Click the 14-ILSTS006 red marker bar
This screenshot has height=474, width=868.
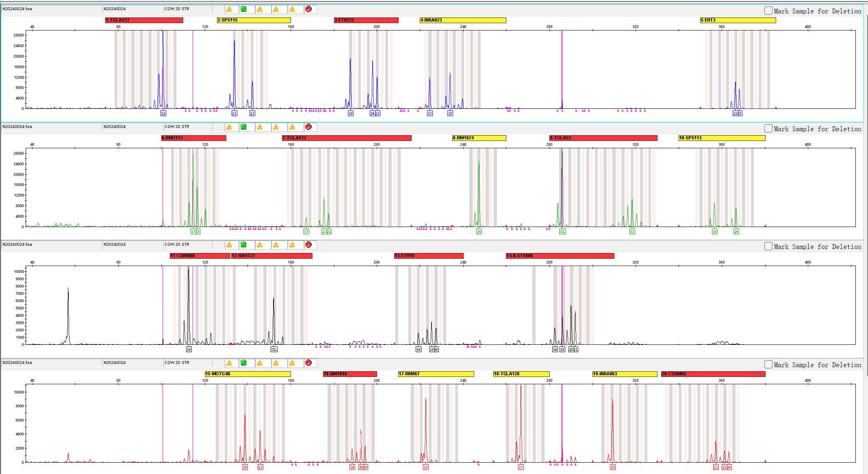point(560,256)
